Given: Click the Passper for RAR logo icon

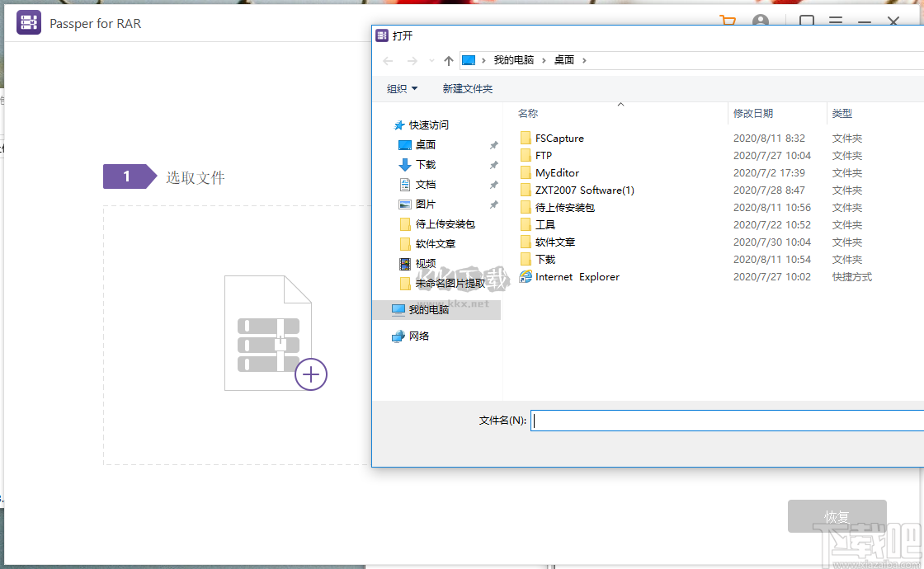Looking at the screenshot, I should [28, 22].
